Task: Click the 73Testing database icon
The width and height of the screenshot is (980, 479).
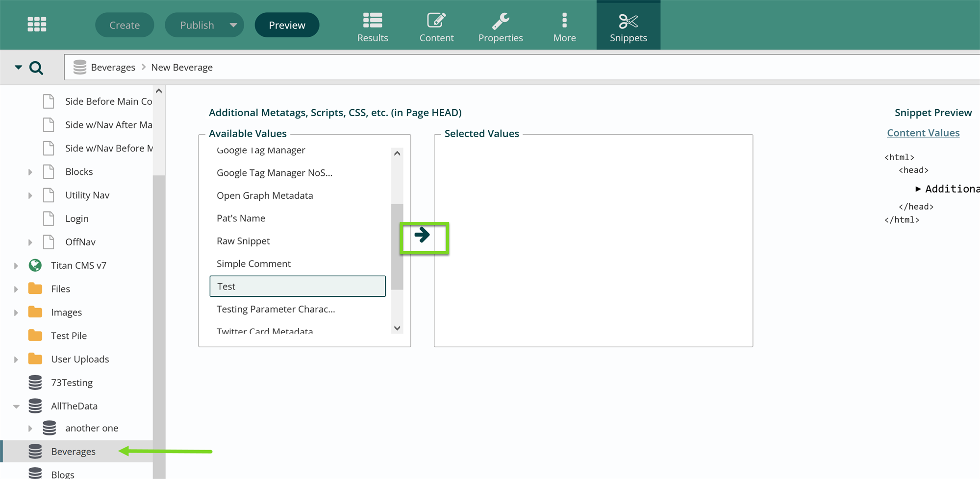Action: pyautogui.click(x=35, y=383)
